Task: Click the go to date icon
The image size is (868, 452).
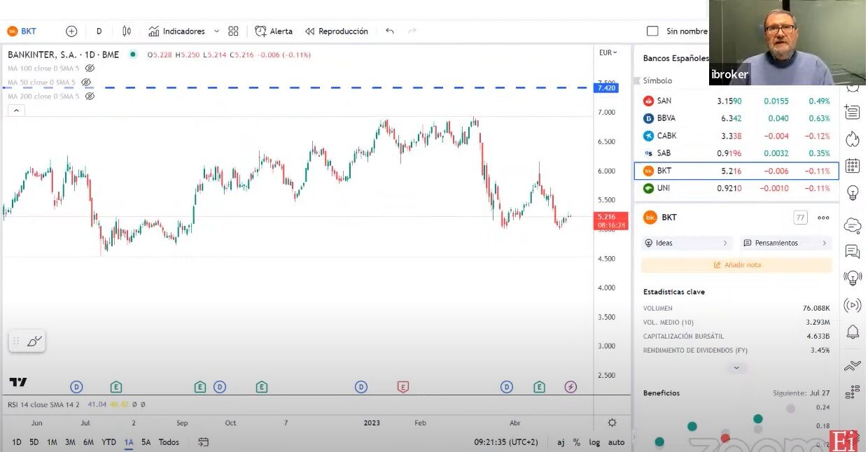Action: coord(203,442)
